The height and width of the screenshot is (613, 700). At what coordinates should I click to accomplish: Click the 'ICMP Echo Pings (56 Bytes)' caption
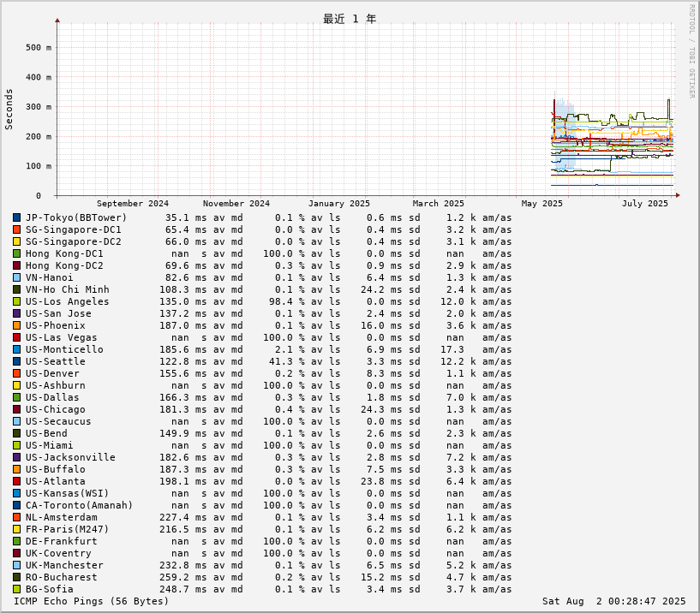pyautogui.click(x=92, y=601)
